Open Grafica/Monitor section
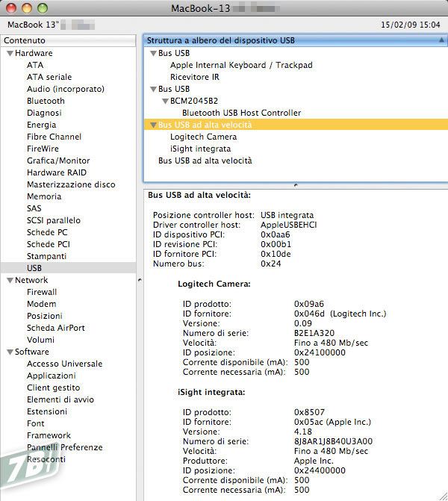The image size is (448, 501). 58,161
